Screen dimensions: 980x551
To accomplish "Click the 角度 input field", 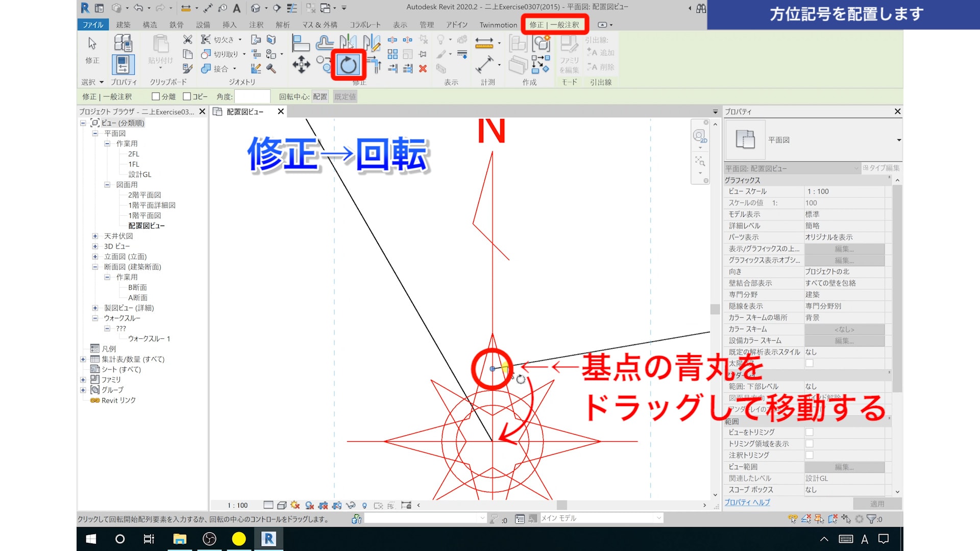I will point(252,96).
